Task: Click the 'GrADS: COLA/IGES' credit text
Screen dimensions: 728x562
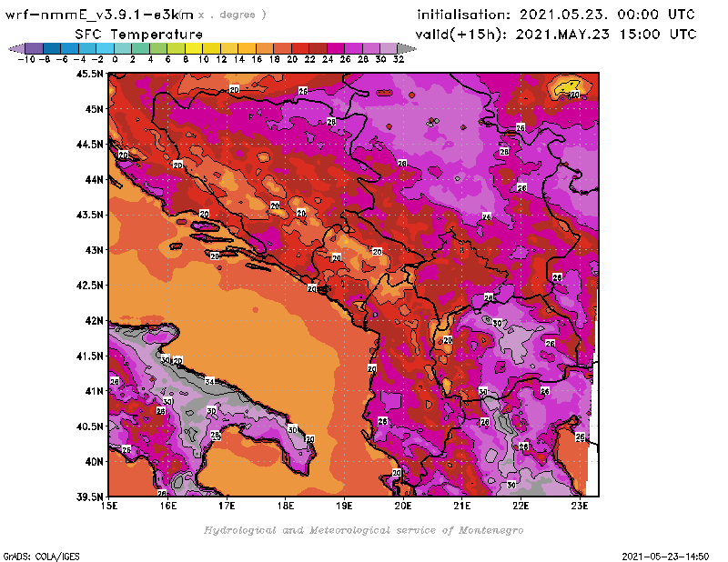Action: click(41, 557)
